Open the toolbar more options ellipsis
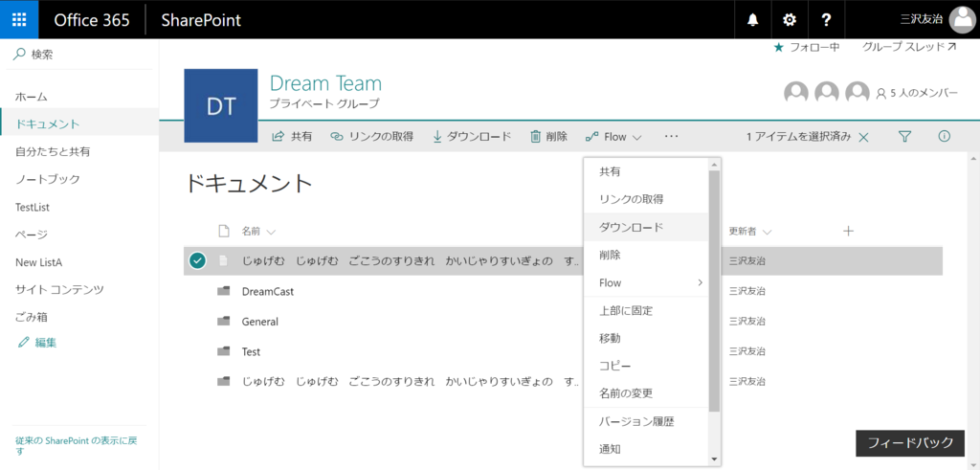 pos(671,136)
